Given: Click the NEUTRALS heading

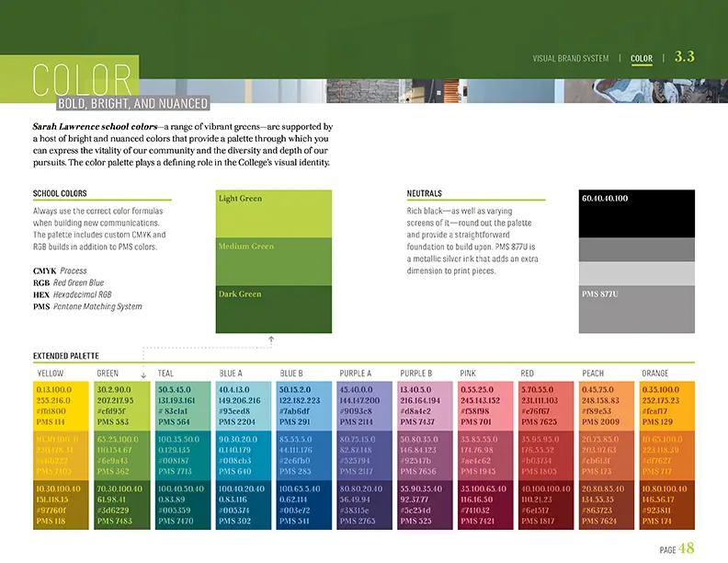Looking at the screenshot, I should [x=425, y=193].
